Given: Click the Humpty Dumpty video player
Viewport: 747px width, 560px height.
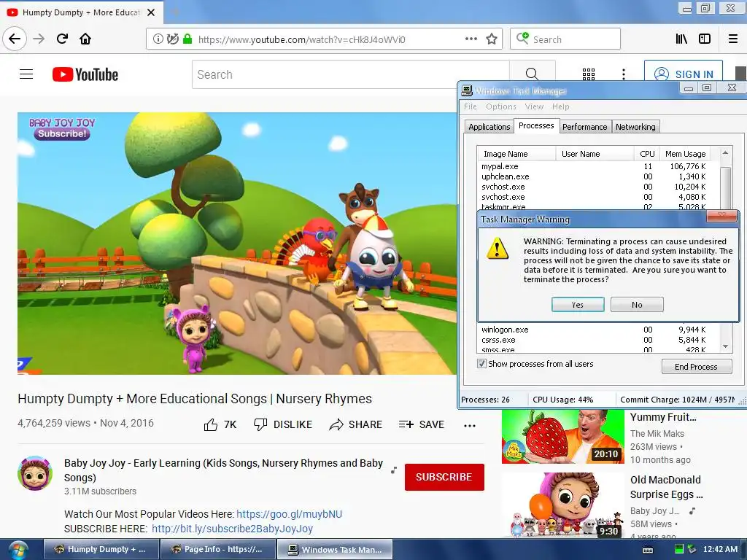Looking at the screenshot, I should click(237, 244).
